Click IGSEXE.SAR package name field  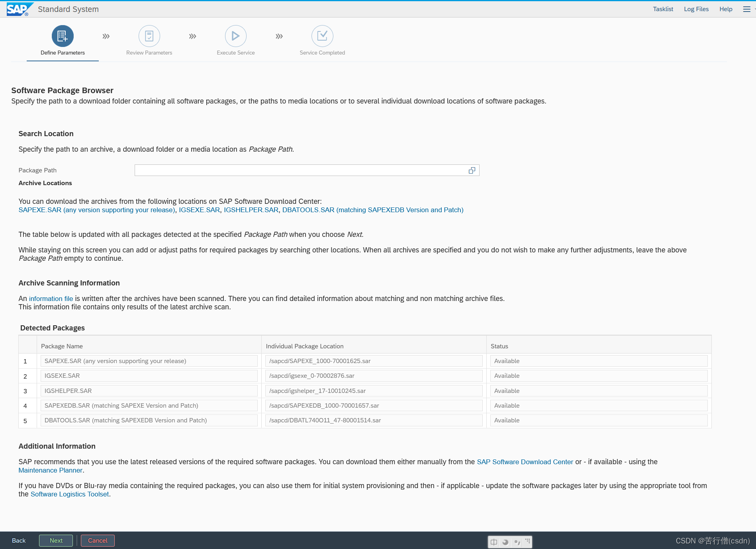(149, 376)
